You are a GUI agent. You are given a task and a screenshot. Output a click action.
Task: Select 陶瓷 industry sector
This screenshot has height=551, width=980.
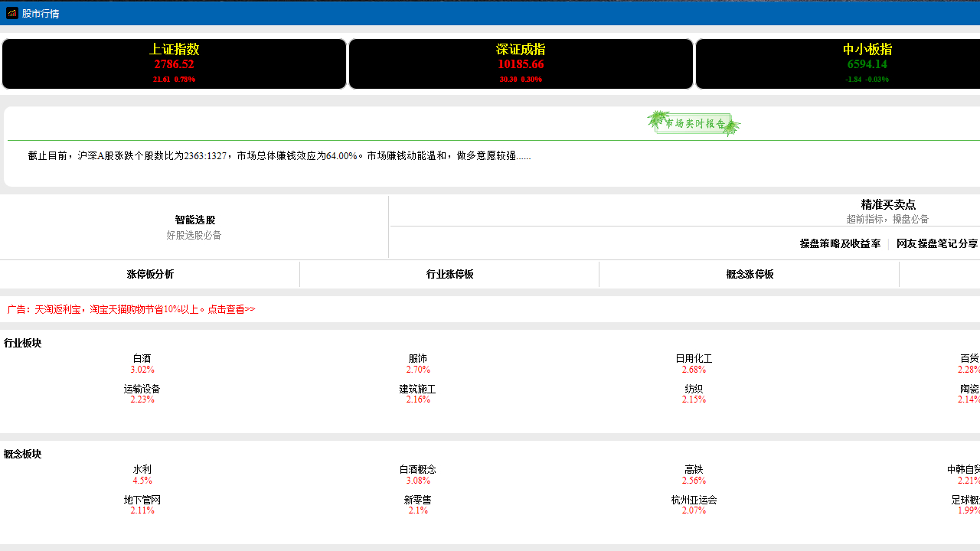969,389
